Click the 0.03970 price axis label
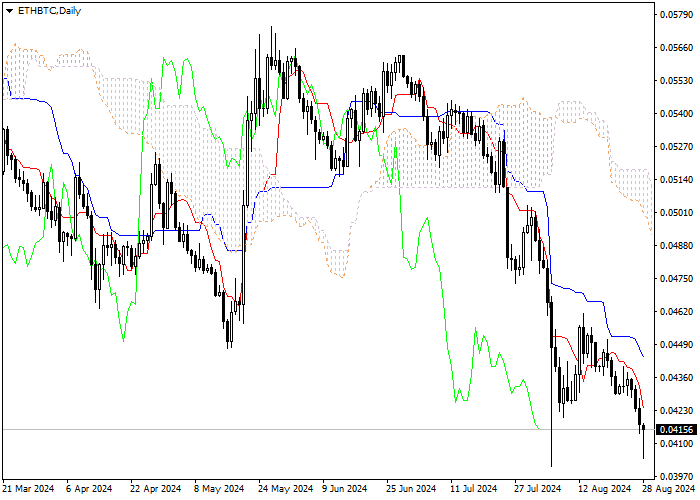Screen dimensions: 700x500 (x=676, y=476)
